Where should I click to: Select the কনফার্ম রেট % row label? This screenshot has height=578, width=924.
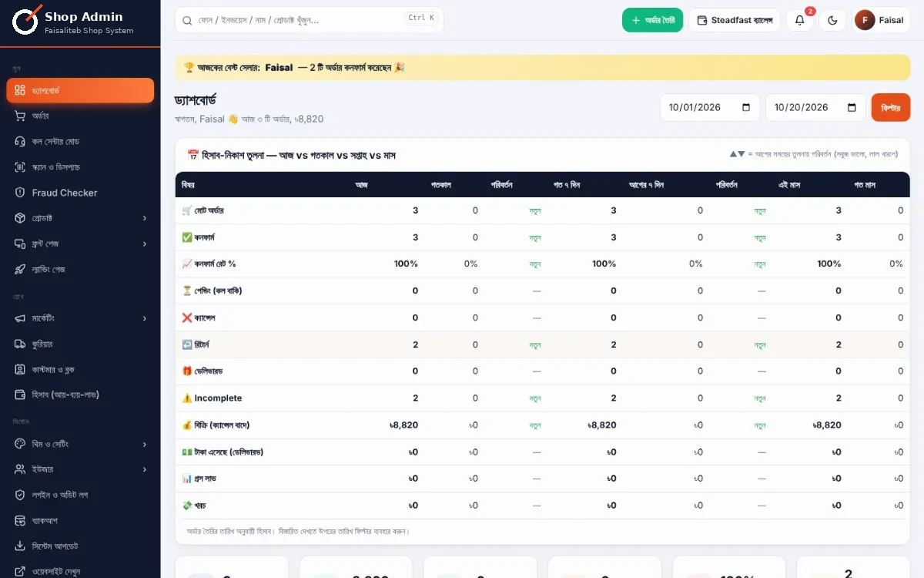coord(209,264)
